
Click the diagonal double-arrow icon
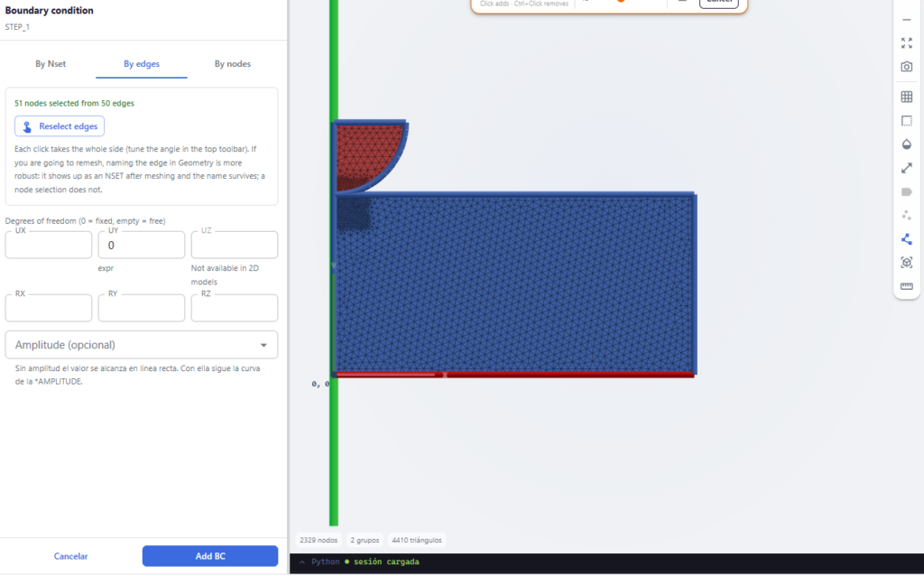[x=906, y=168]
